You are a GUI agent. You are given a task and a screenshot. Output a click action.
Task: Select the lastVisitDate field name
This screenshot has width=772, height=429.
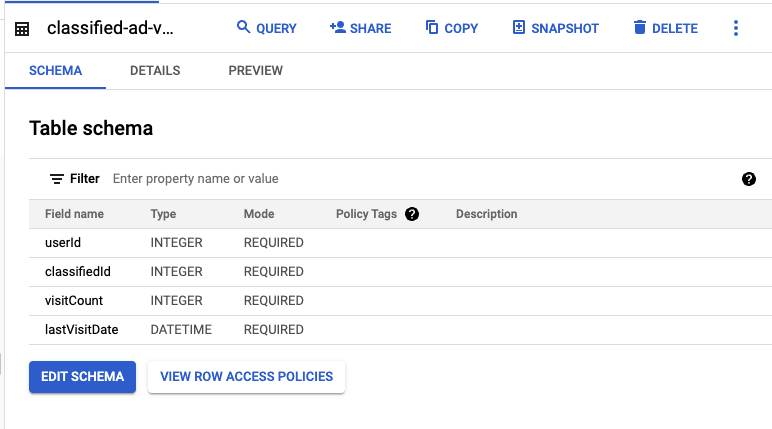[x=82, y=330]
